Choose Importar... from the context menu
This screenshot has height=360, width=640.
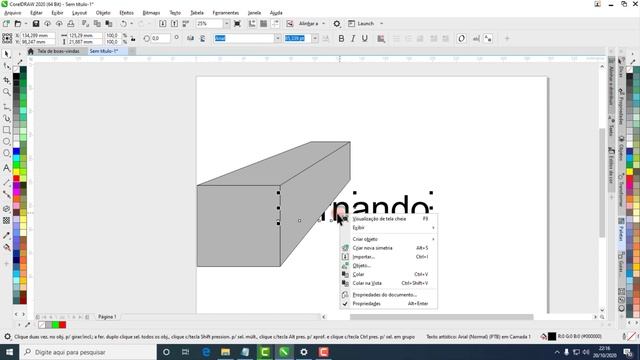coord(389,257)
